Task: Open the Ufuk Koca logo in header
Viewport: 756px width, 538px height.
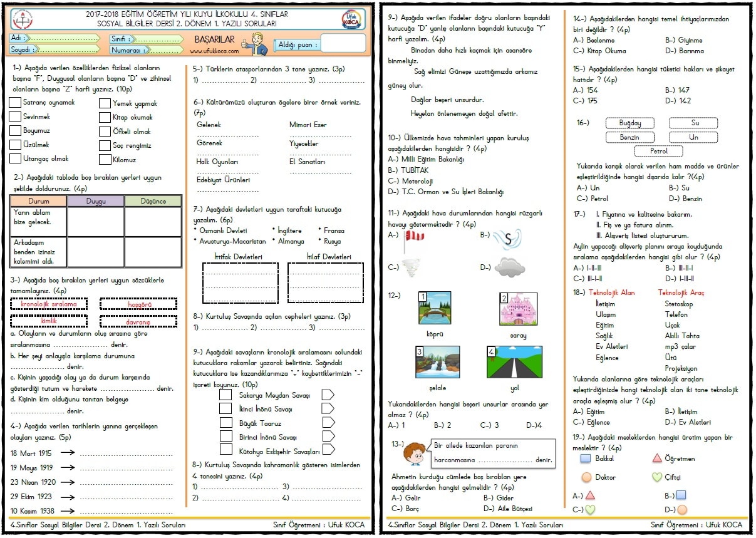Action: click(351, 19)
